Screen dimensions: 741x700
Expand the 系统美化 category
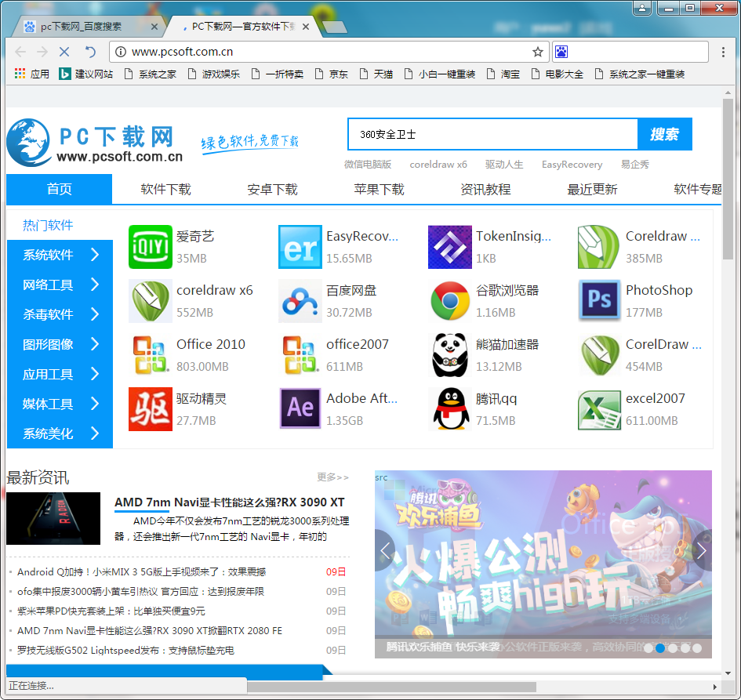coord(60,433)
